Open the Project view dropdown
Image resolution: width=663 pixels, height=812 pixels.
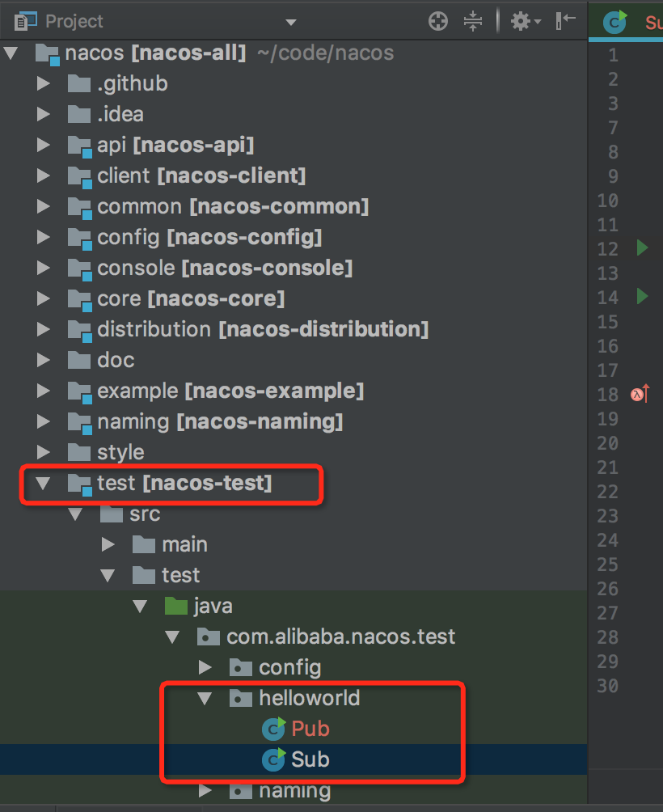pos(291,23)
